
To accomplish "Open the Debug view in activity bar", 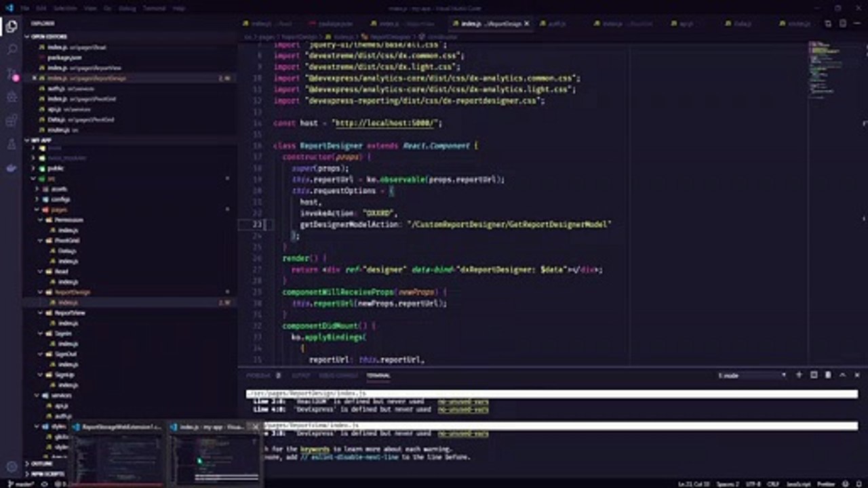I will (x=11, y=97).
